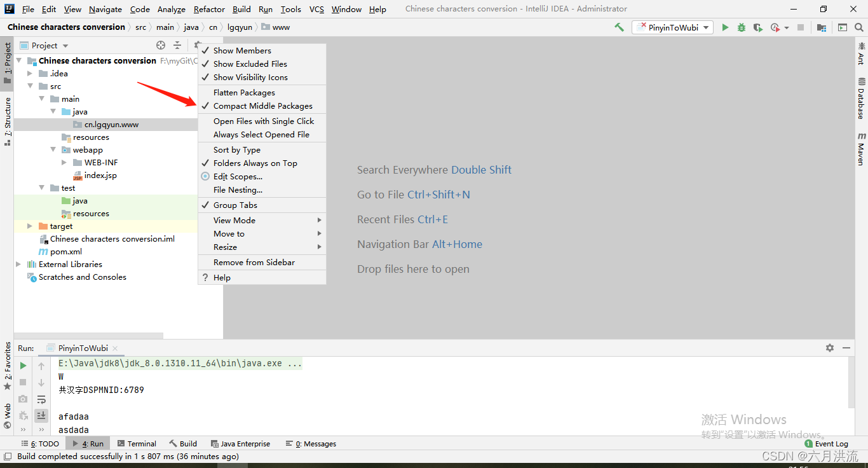Open Event Log in status bar
868x468 pixels.
coord(826,444)
